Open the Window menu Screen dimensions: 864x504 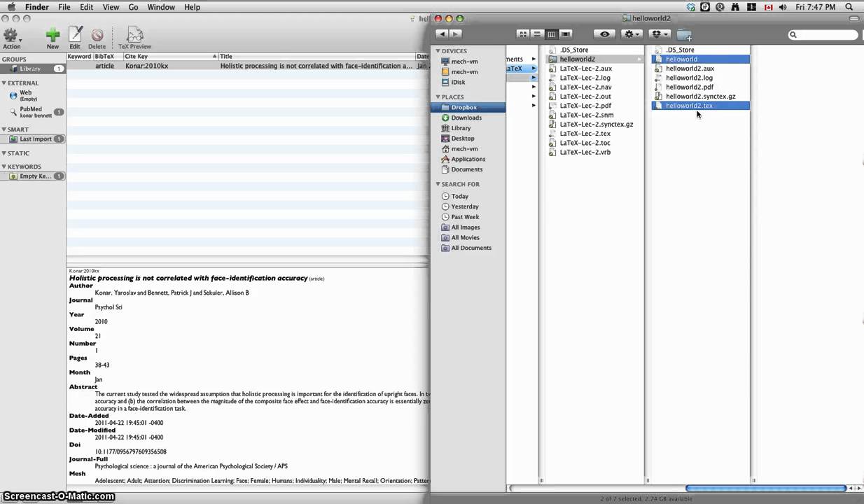161,7
